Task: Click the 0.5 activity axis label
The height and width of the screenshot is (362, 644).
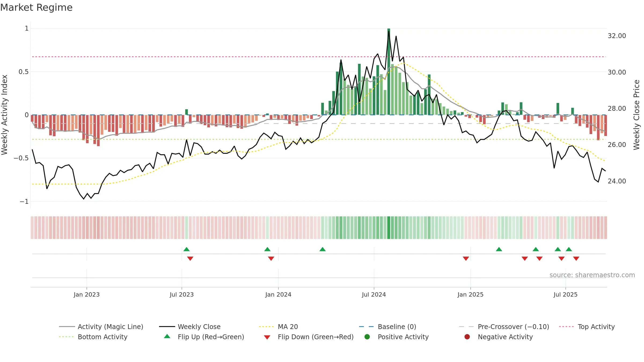Action: pos(23,72)
